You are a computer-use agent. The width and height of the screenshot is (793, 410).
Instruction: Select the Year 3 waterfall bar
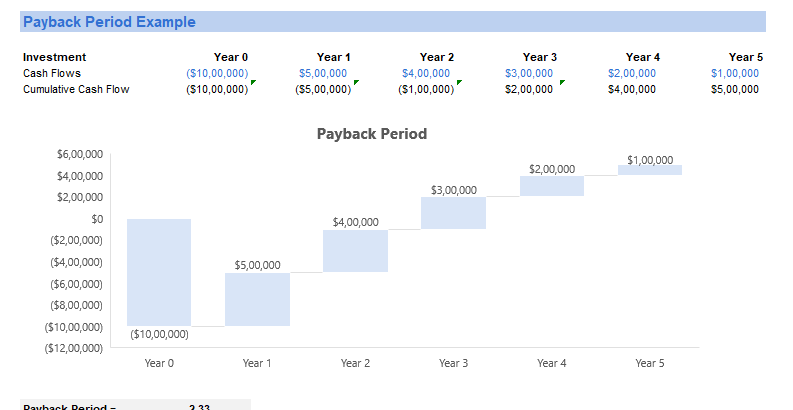click(x=453, y=213)
